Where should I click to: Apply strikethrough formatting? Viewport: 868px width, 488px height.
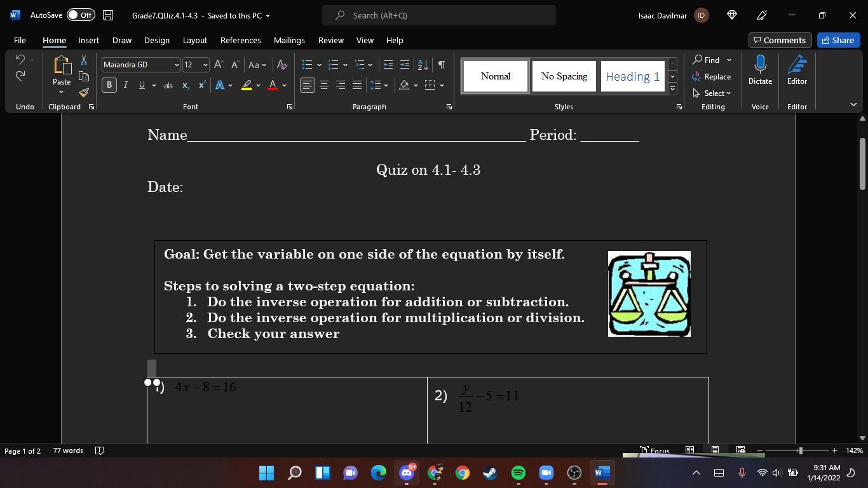pyautogui.click(x=168, y=85)
